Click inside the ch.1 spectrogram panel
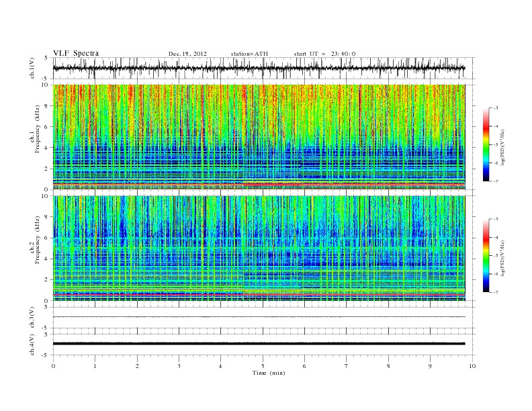This screenshot has height=411, width=532. point(259,137)
